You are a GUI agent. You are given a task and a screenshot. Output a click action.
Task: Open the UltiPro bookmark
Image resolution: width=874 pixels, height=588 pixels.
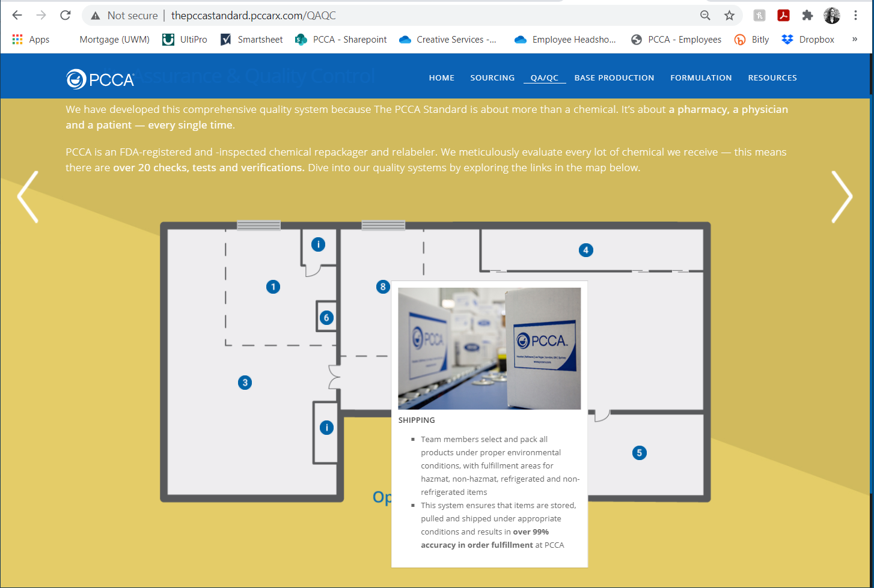point(185,40)
